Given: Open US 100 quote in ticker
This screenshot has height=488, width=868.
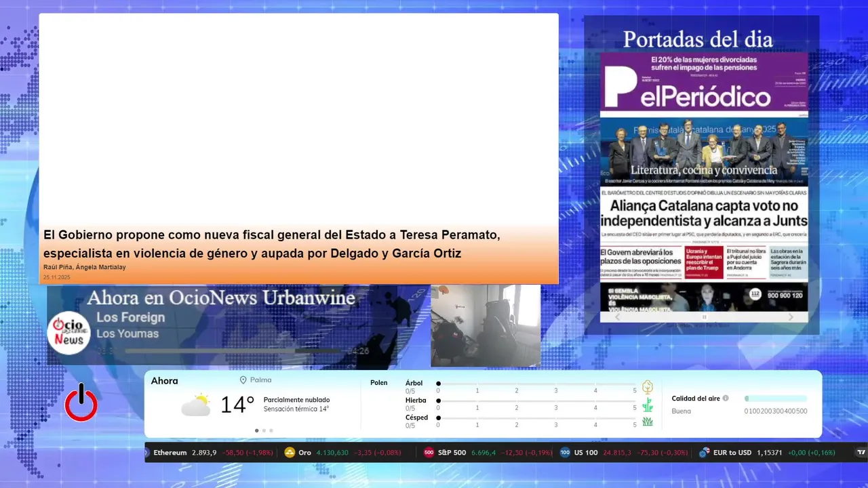Looking at the screenshot, I should (x=625, y=453).
